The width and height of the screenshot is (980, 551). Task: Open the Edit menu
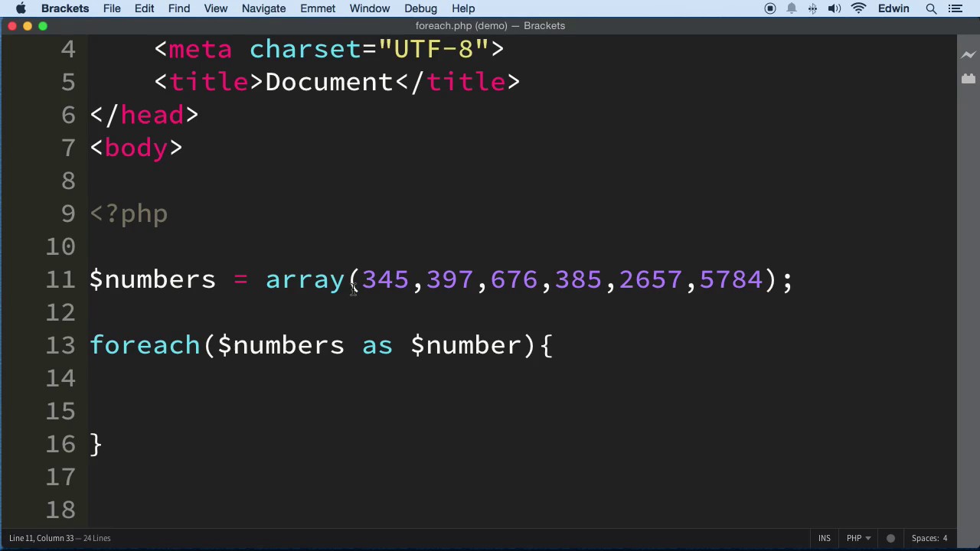point(144,8)
